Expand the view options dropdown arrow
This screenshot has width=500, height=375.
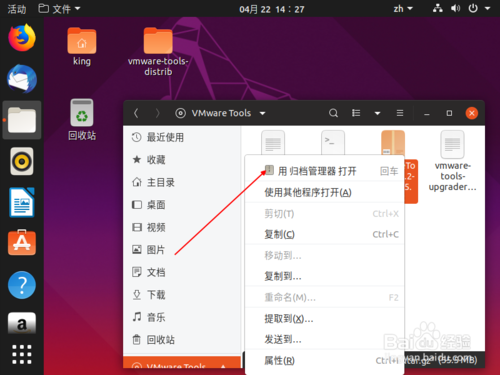[x=377, y=113]
